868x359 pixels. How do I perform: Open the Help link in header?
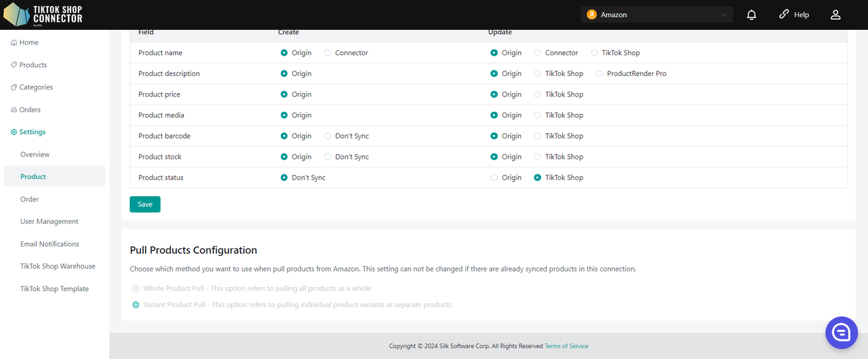tap(794, 15)
